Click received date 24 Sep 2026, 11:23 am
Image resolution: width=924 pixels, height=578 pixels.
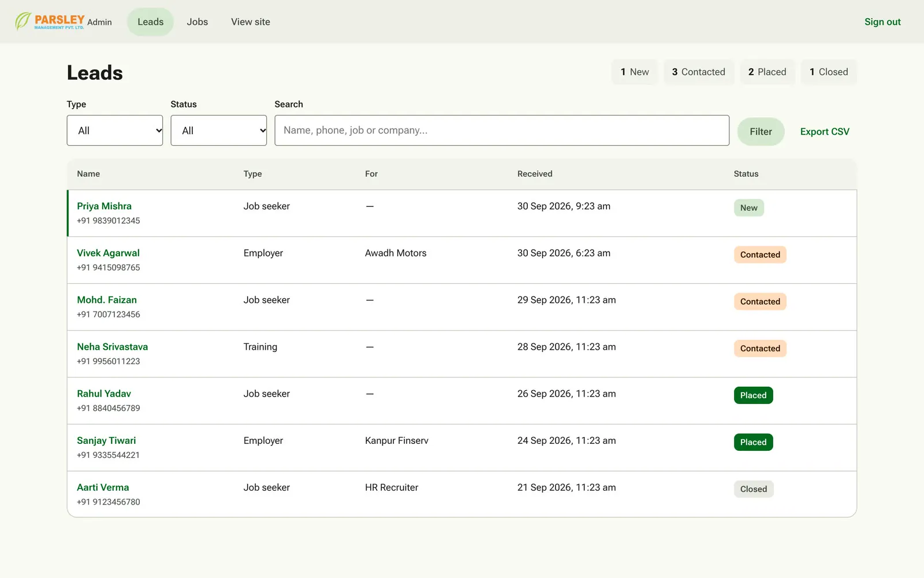pos(567,440)
